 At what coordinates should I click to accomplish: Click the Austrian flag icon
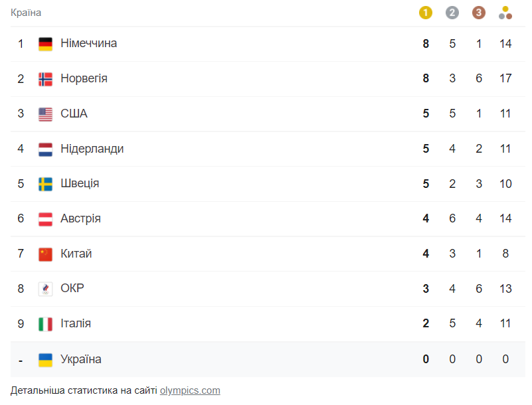(x=45, y=218)
